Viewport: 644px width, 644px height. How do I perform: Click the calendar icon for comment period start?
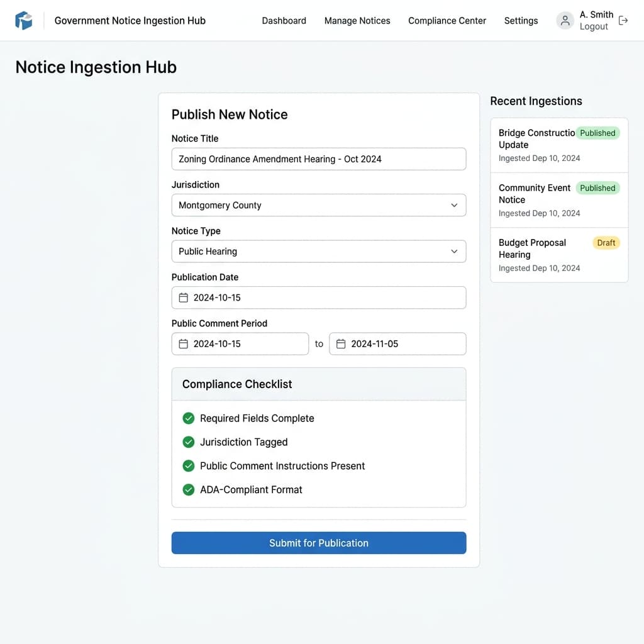(x=183, y=343)
